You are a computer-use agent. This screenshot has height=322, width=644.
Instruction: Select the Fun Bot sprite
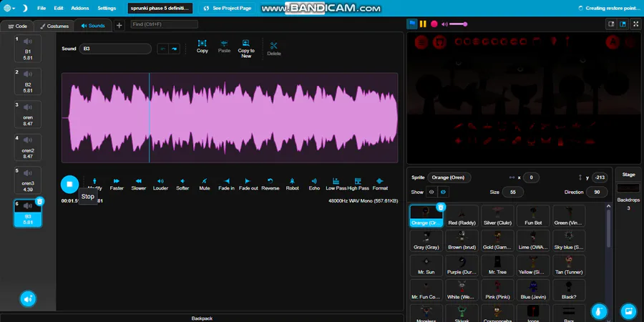[x=533, y=216]
